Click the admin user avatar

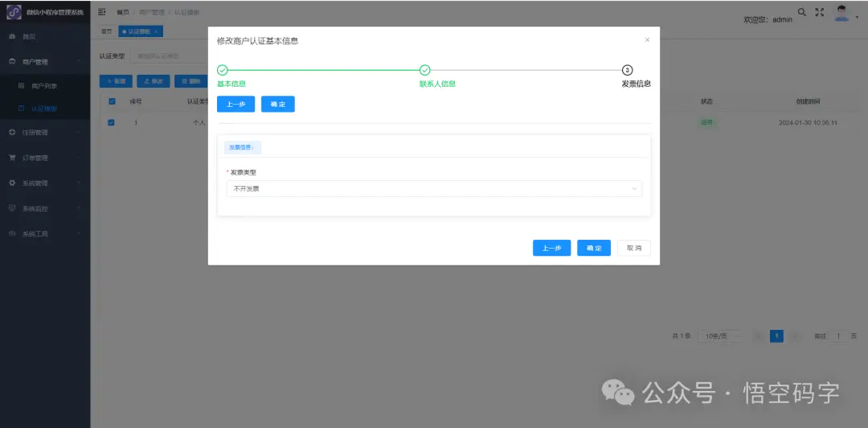pos(841,14)
